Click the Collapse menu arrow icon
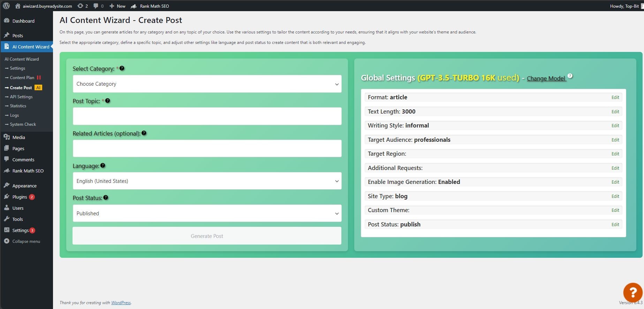 pyautogui.click(x=7, y=241)
